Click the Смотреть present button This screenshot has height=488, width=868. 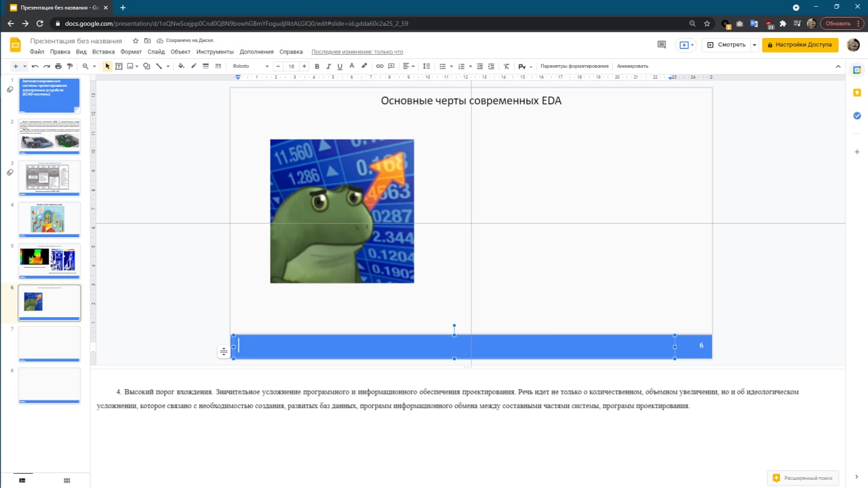pyautogui.click(x=726, y=45)
